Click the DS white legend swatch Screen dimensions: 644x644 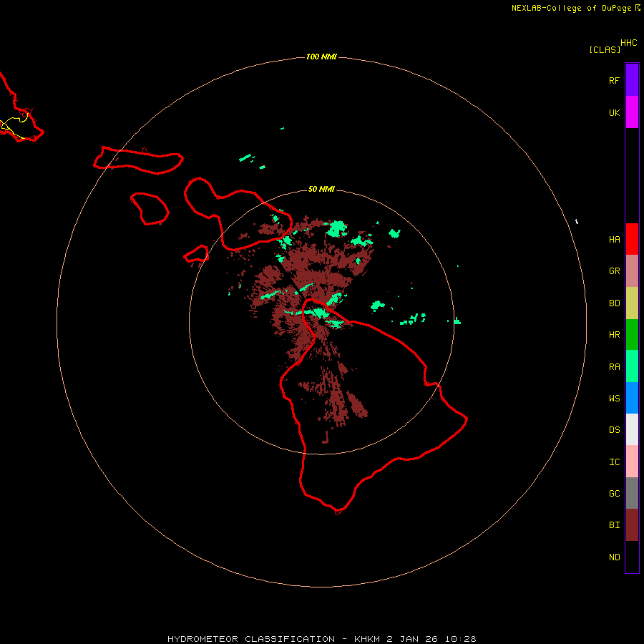pos(632,429)
